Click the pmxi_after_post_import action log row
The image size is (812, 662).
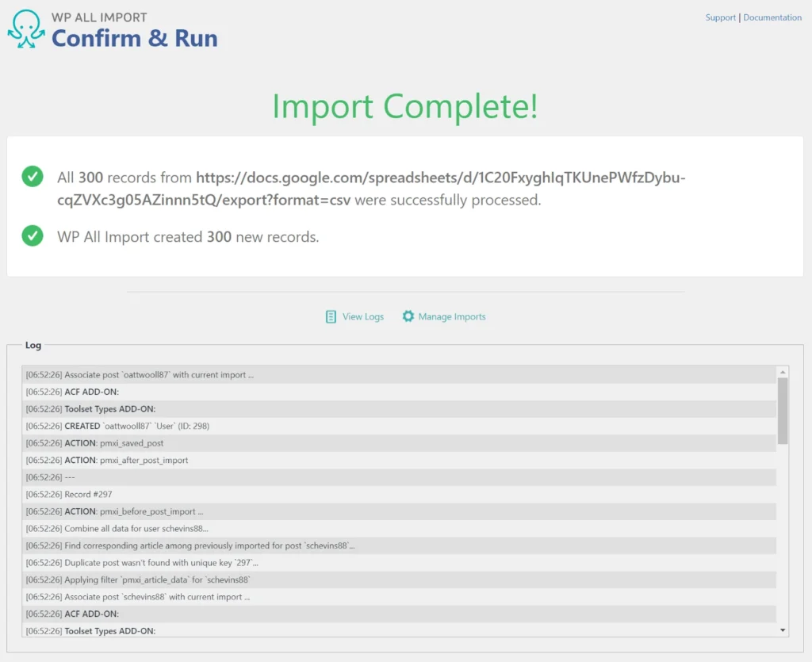click(x=125, y=460)
